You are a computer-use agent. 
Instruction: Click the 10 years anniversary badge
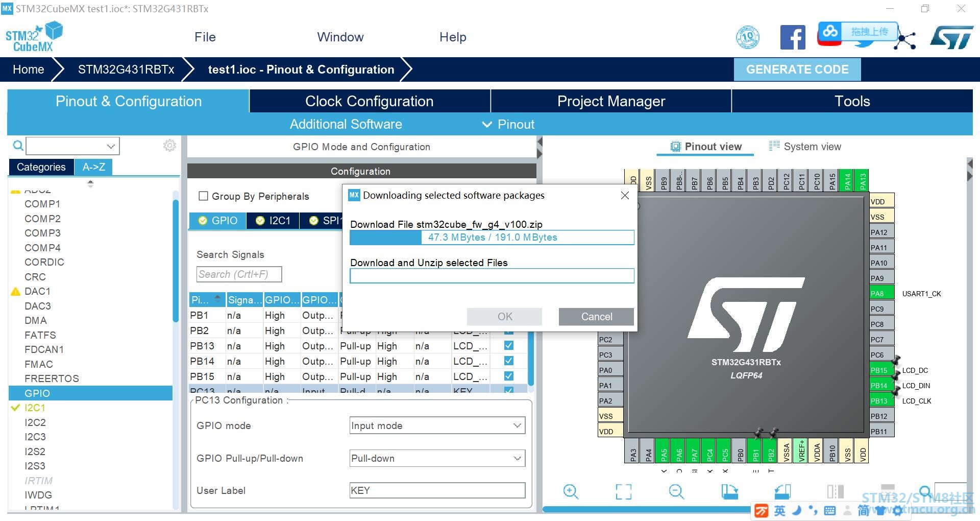(x=748, y=37)
